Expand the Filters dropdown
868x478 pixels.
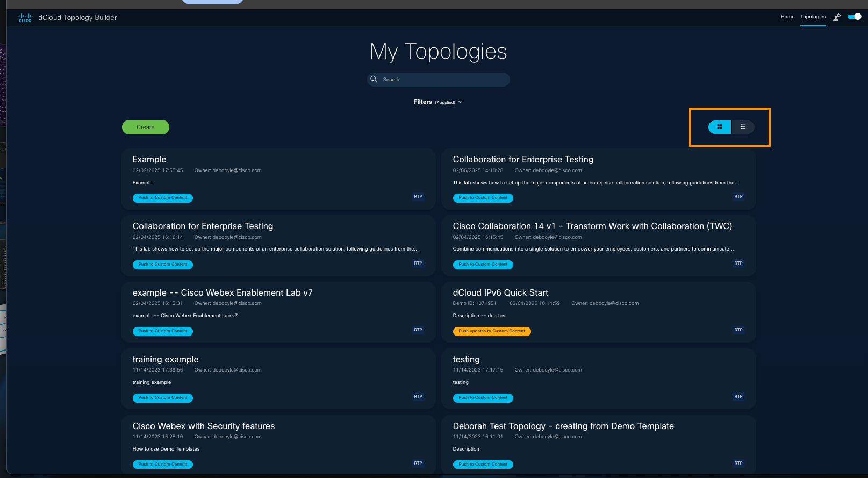coord(438,102)
